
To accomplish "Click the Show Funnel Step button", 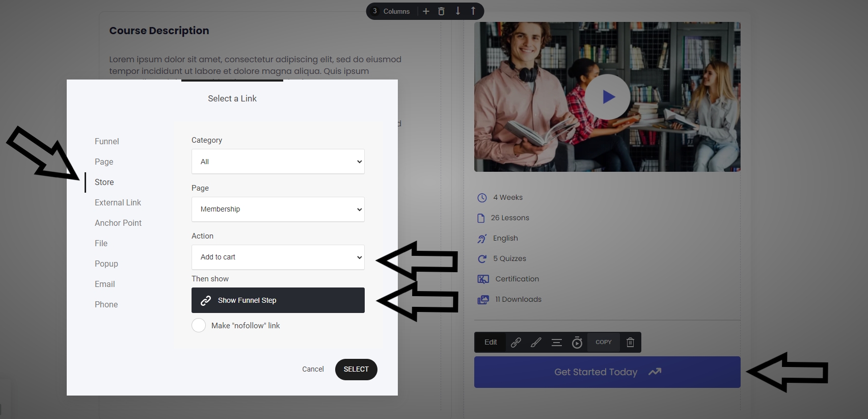I will point(278,300).
